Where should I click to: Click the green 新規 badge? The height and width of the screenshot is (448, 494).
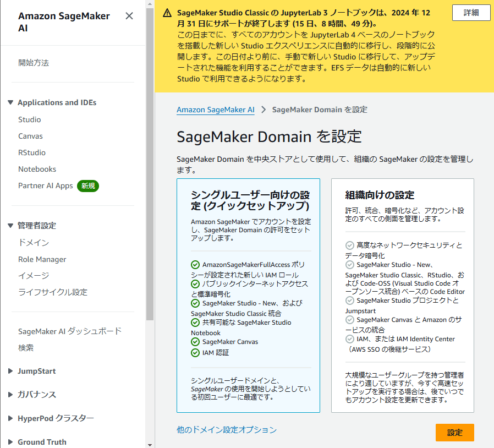[x=88, y=185]
